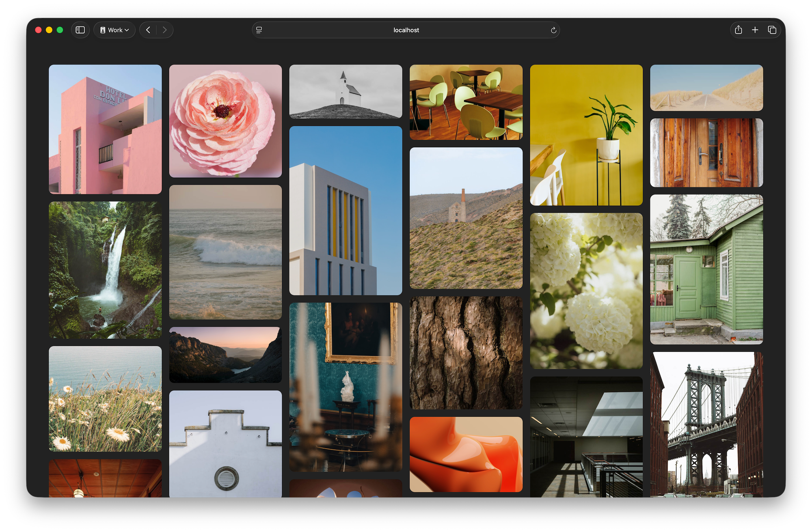812x532 pixels.
Task: Reload the localhost page
Action: pos(553,30)
